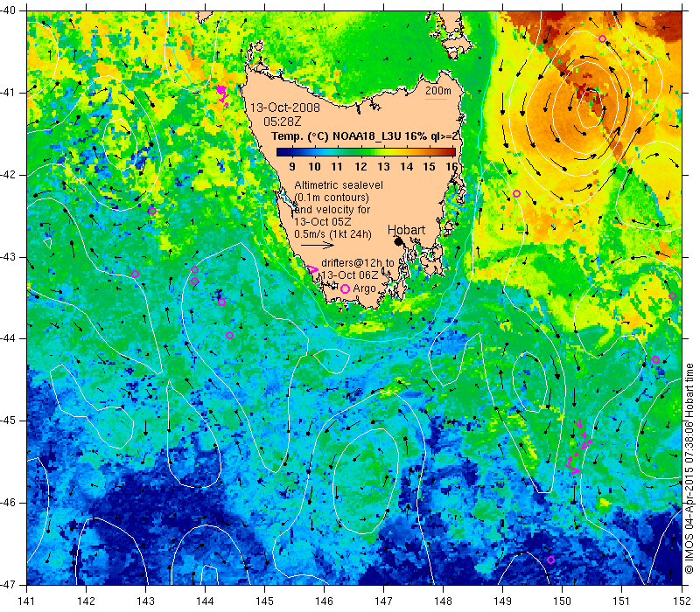Screen dimensions: 700x612
Task: Select Argo float marker near 151.6E 44.3S
Action: pyautogui.click(x=655, y=360)
